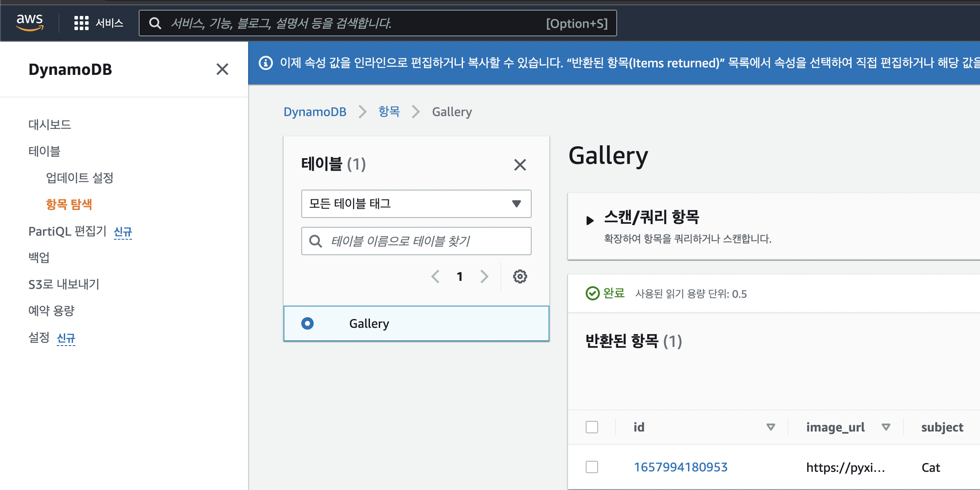Click the 반환된 항목 (1) heading
980x490 pixels.
(x=634, y=341)
